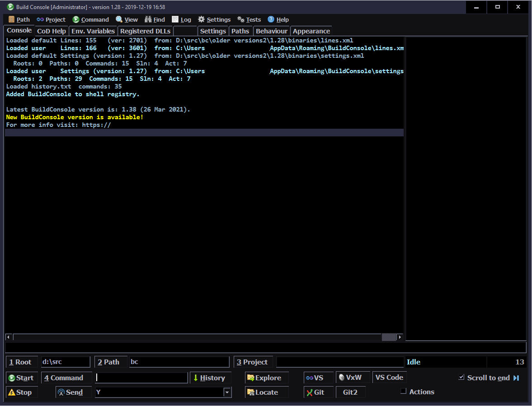The height and width of the screenshot is (406, 532).
Task: Expand the Send text dropdown arrow
Action: click(x=227, y=392)
